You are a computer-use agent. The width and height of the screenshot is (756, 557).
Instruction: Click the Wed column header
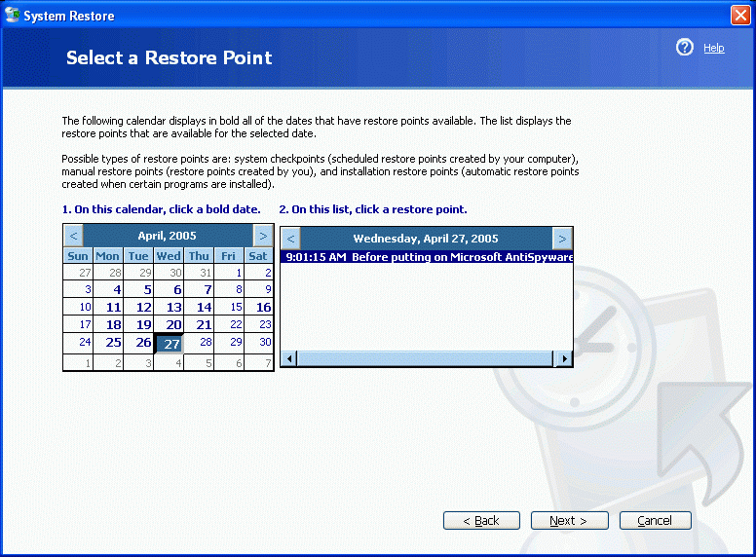169,256
